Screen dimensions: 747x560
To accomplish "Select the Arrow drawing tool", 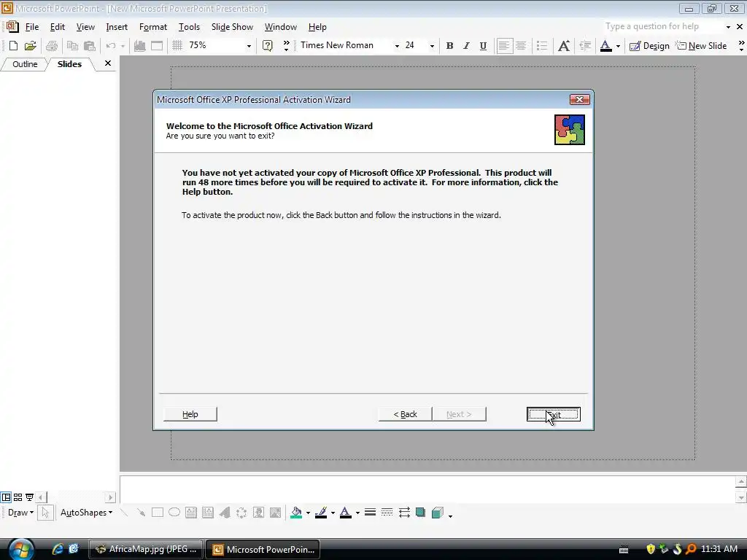I will coord(141,513).
